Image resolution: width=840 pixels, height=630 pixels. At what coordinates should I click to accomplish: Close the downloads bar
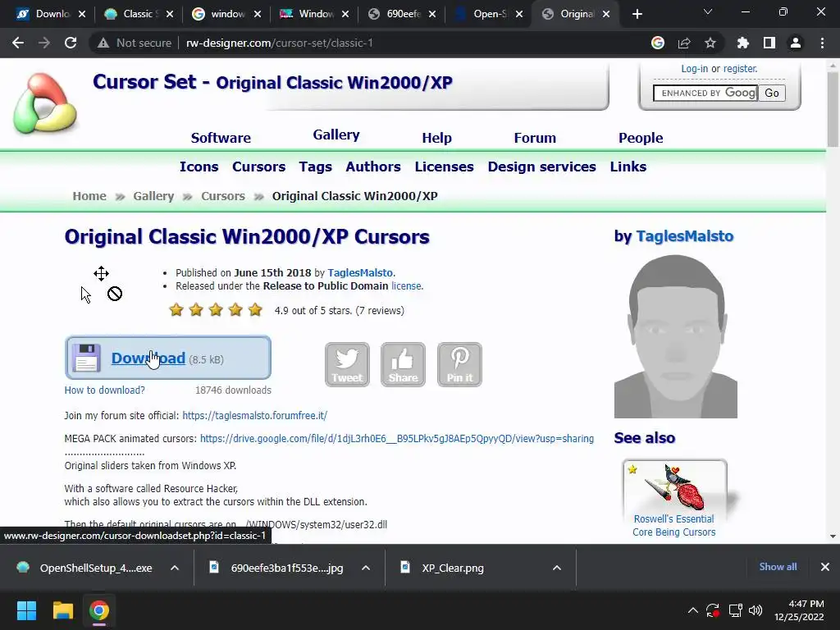pyautogui.click(x=825, y=567)
